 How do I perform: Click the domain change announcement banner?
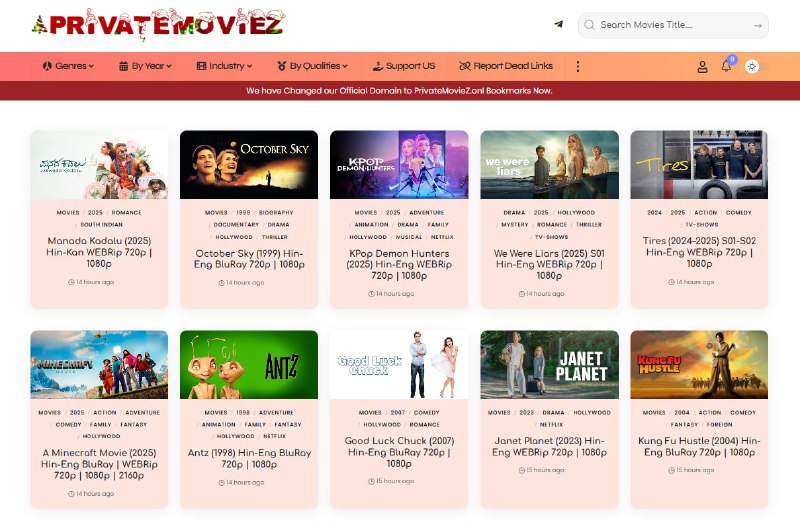point(399,91)
